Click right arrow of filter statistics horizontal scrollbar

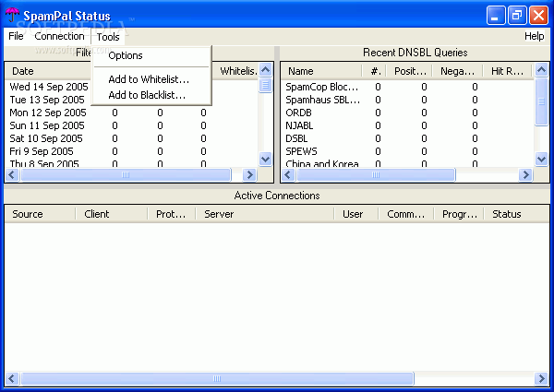click(250, 174)
